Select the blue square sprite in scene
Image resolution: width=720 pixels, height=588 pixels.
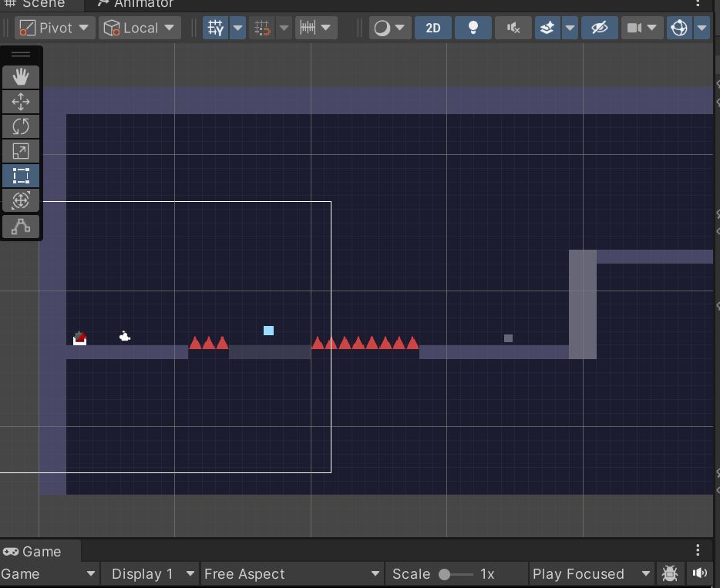tap(268, 331)
